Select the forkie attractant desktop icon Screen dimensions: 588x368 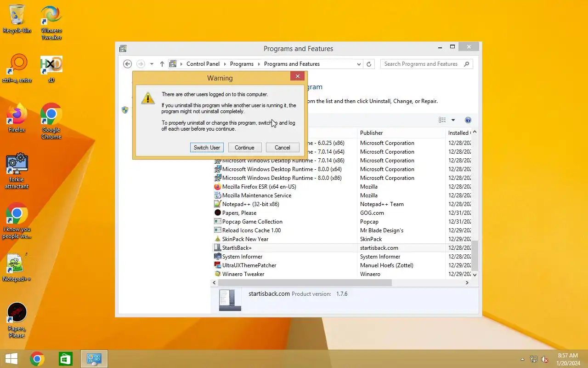pyautogui.click(x=17, y=171)
